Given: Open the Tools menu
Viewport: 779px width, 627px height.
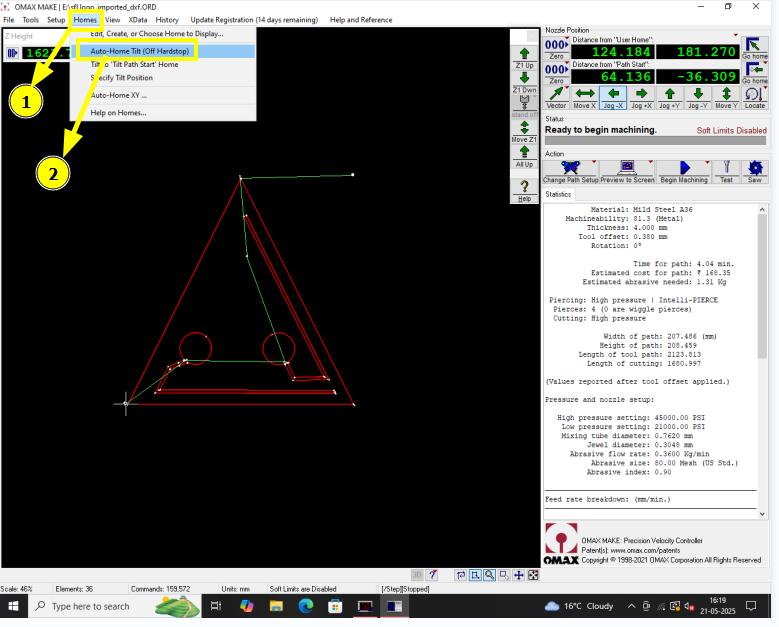Looking at the screenshot, I should (30, 20).
